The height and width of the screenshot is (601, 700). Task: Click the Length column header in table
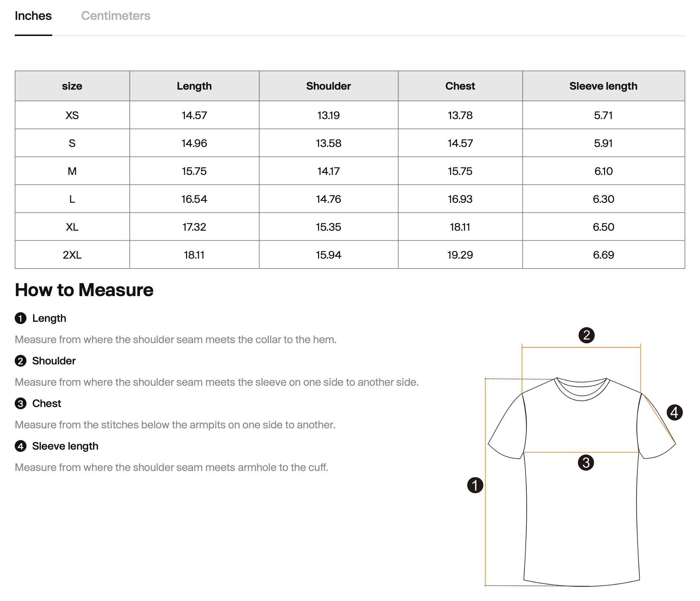(x=194, y=86)
